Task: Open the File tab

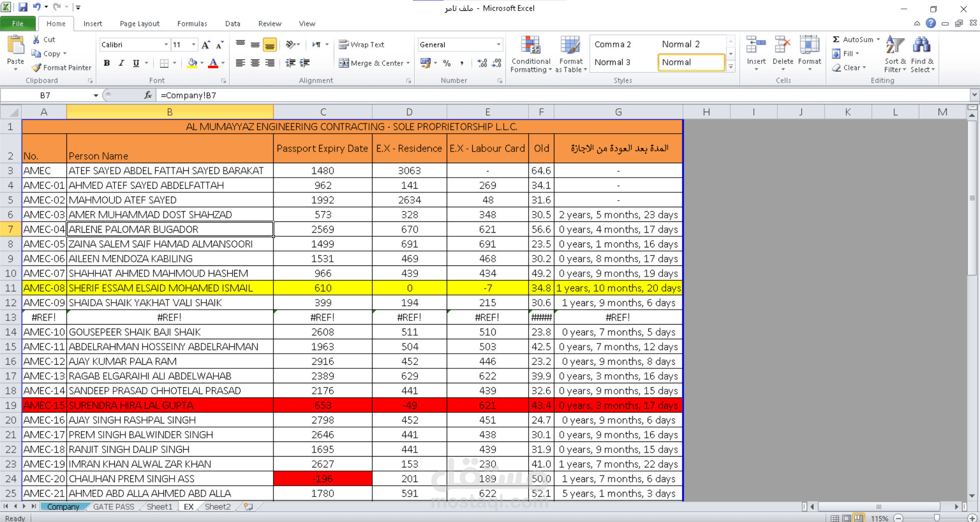Action: pyautogui.click(x=18, y=23)
